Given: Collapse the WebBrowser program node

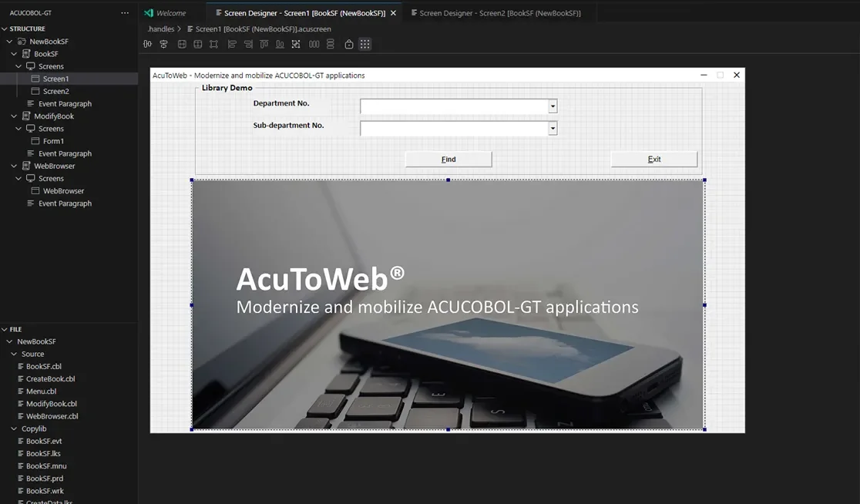Looking at the screenshot, I should click(14, 166).
